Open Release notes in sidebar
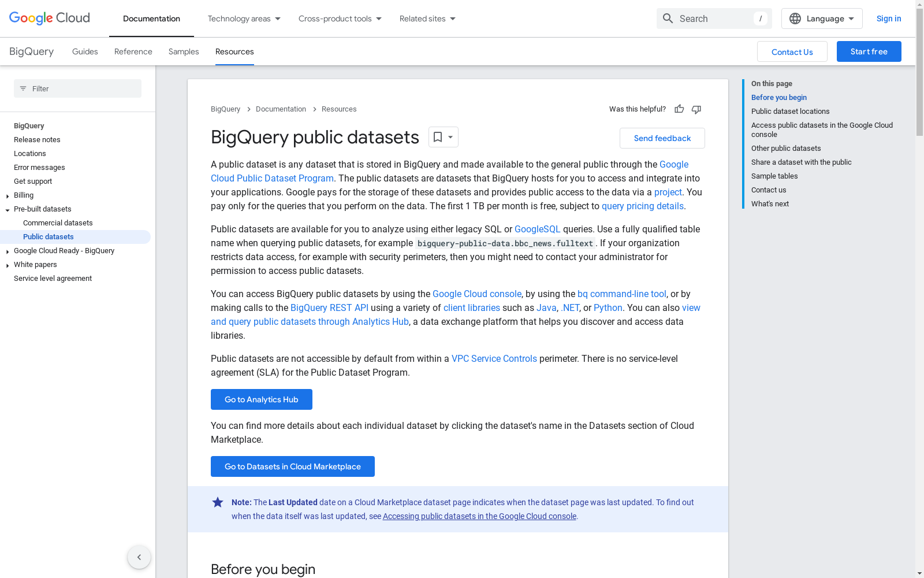 (37, 140)
